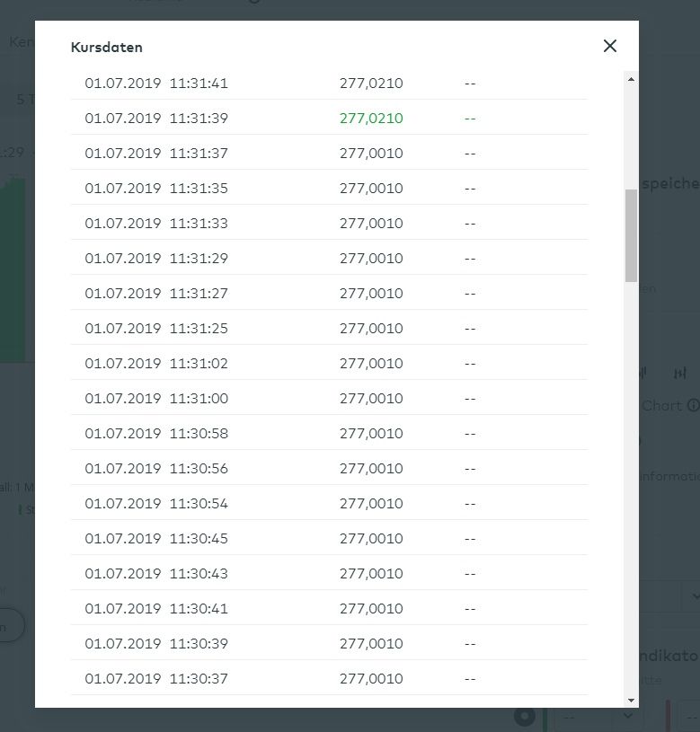Click the scrollbar down arrow in Kursdaten
This screenshot has height=732, width=700.
(x=631, y=700)
